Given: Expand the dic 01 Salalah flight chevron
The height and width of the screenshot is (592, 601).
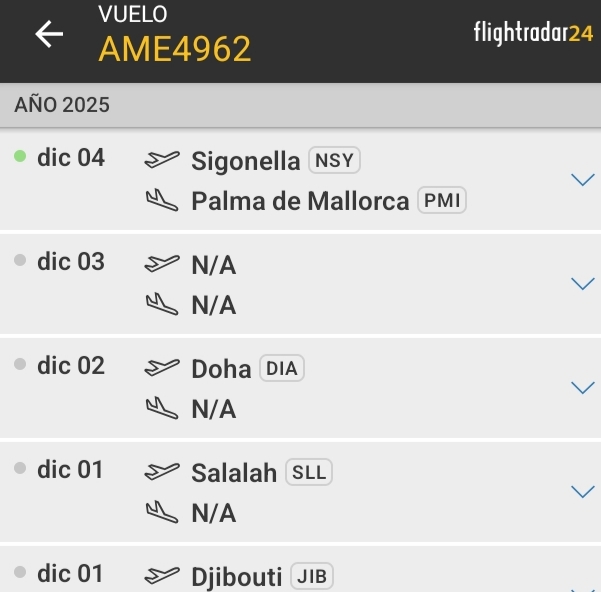Looking at the screenshot, I should pos(582,492).
